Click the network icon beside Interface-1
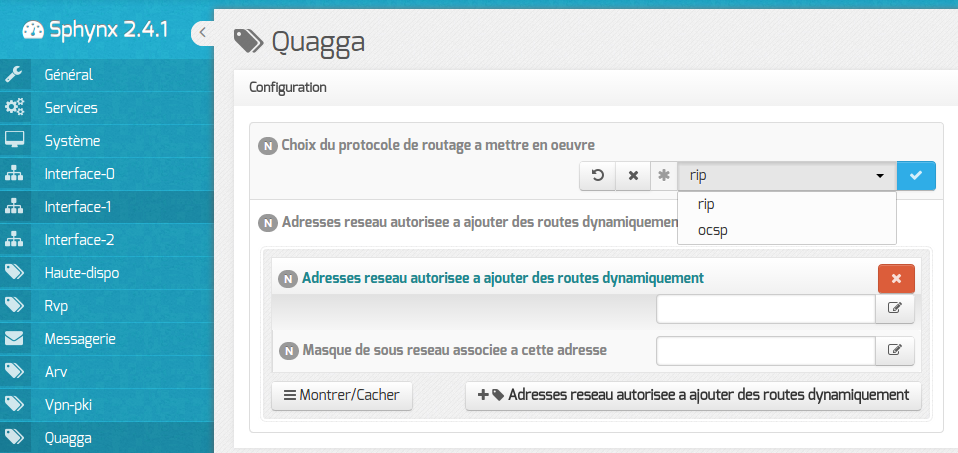Image resolution: width=958 pixels, height=453 pixels. point(14,207)
